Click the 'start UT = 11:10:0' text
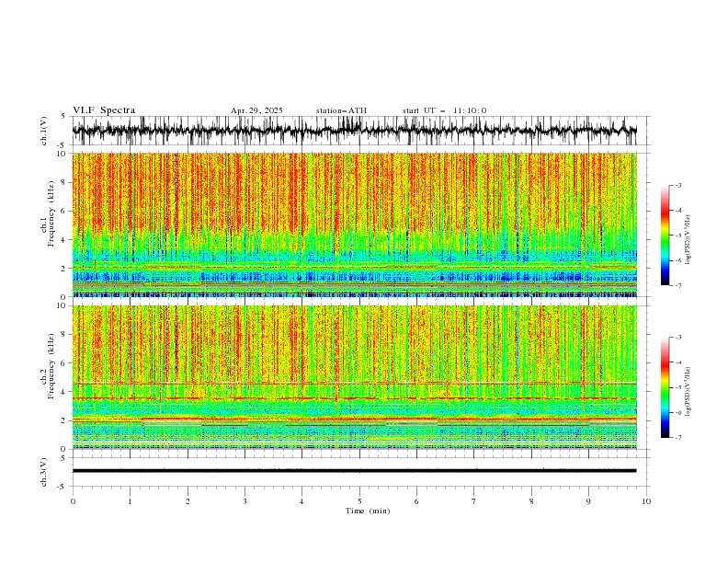The height and width of the screenshot is (563, 728). [x=444, y=110]
